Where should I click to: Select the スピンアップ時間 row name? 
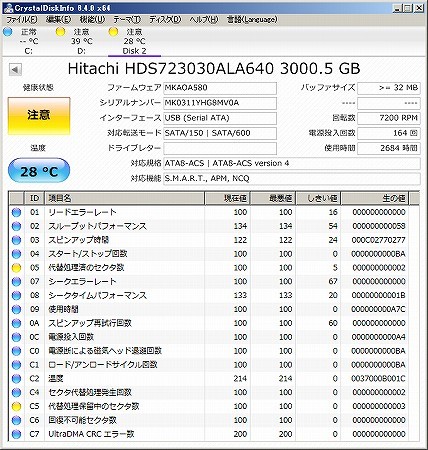79,240
